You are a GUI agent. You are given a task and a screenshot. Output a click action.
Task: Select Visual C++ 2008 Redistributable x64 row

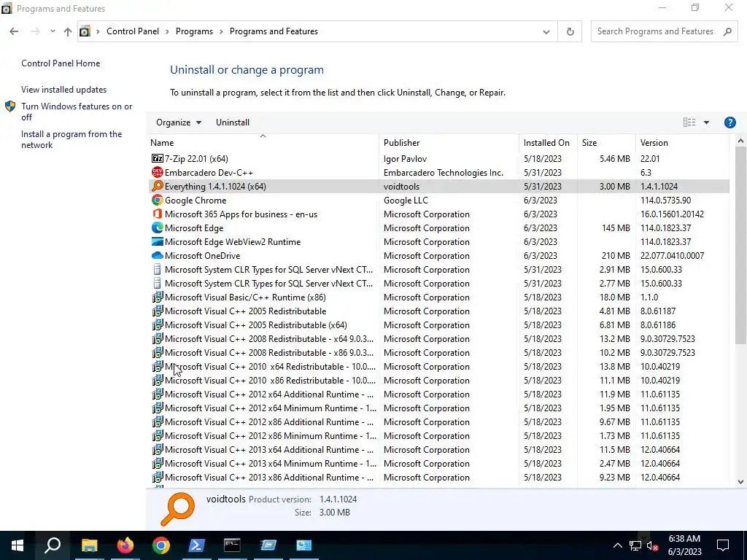438,338
